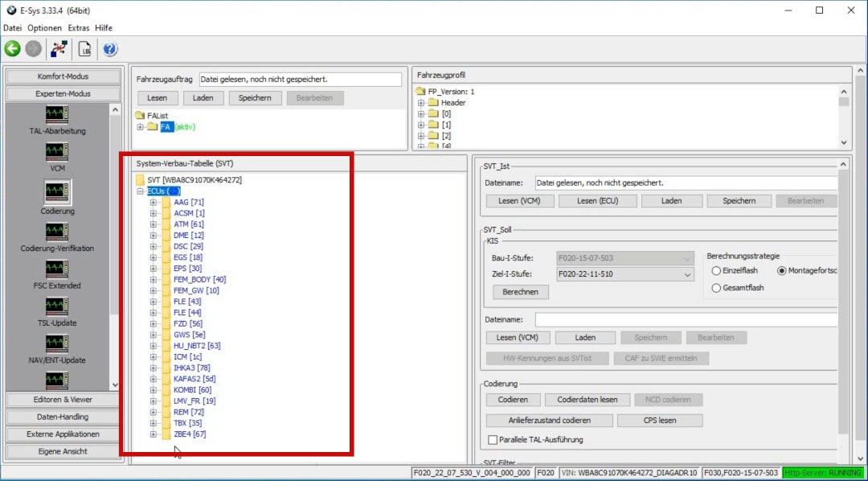Viewport: 868px width, 481px height.
Task: Click the SVT_Soll Dateiname input field
Action: pyautogui.click(x=686, y=320)
